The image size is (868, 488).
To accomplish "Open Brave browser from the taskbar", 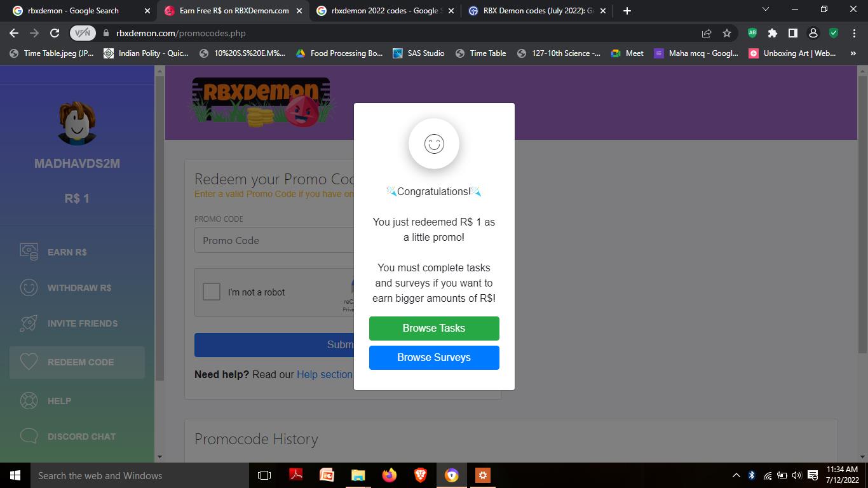I will 421,475.
